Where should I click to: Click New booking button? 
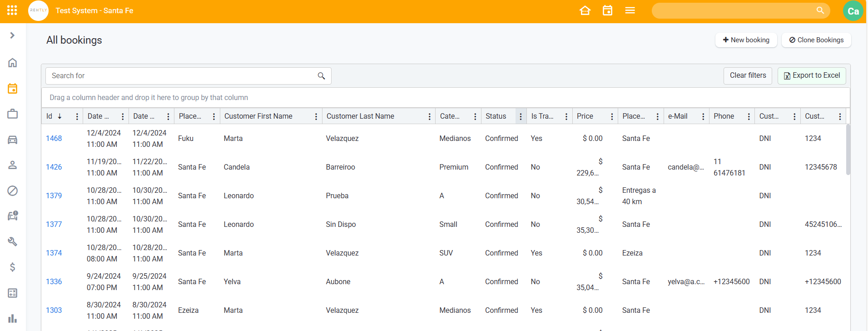coord(746,40)
